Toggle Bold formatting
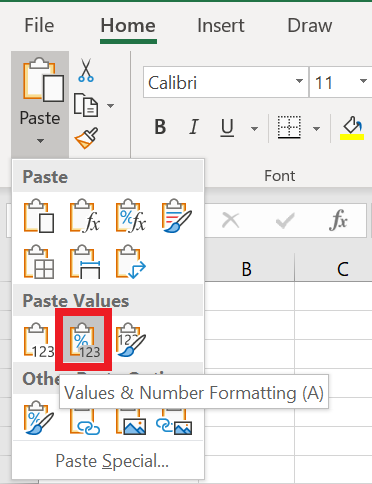 pos(160,127)
